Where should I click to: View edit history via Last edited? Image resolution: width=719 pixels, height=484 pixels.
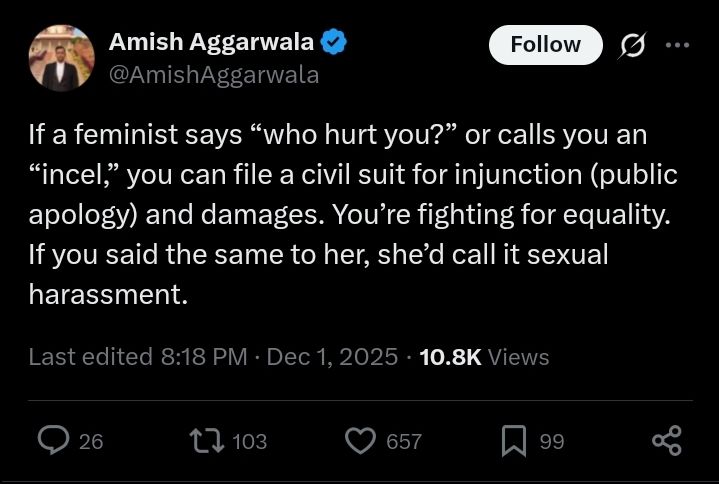[x=138, y=356]
